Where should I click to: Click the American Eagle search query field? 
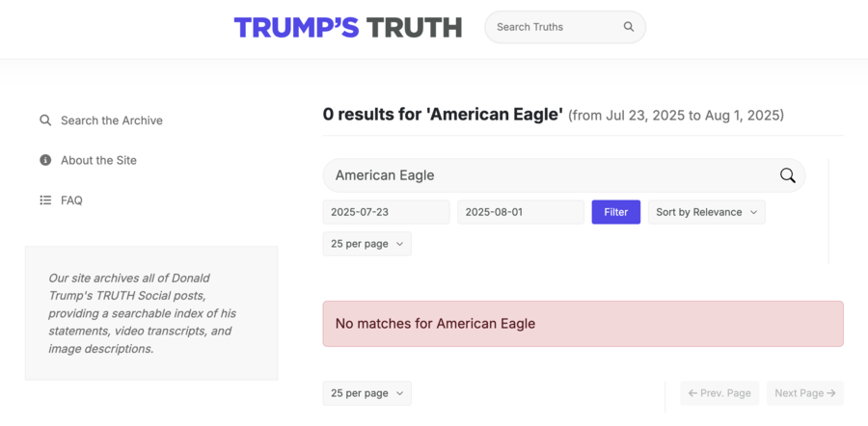coord(564,175)
